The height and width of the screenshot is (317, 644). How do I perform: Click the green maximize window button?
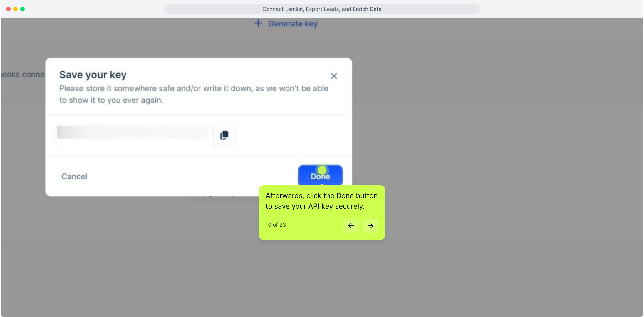tap(22, 9)
